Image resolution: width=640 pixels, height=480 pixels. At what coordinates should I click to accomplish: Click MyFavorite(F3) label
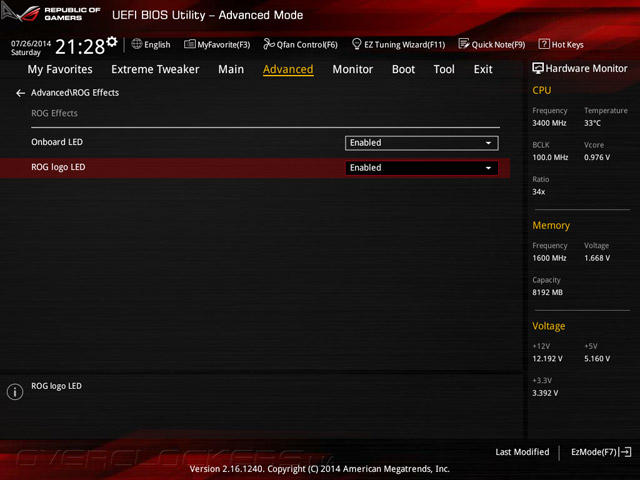click(x=224, y=45)
